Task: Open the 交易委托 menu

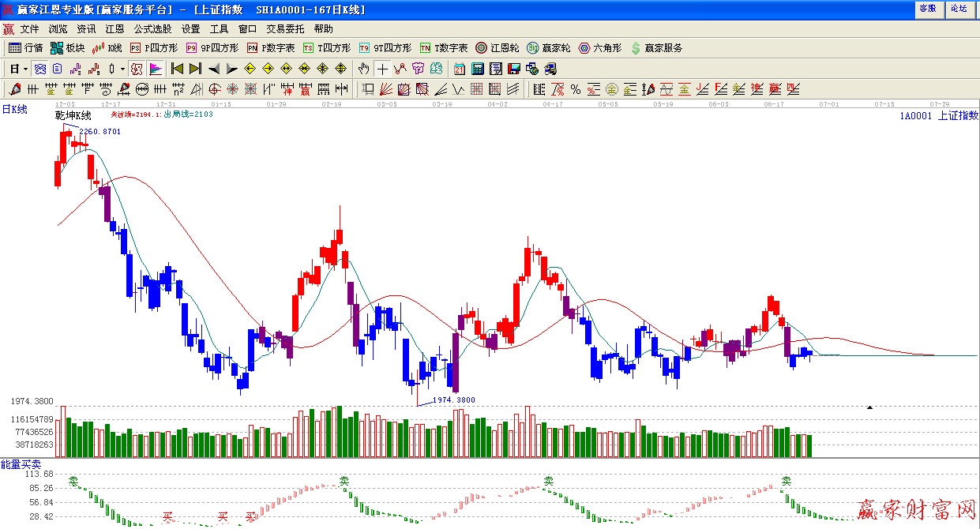Action: [x=285, y=29]
